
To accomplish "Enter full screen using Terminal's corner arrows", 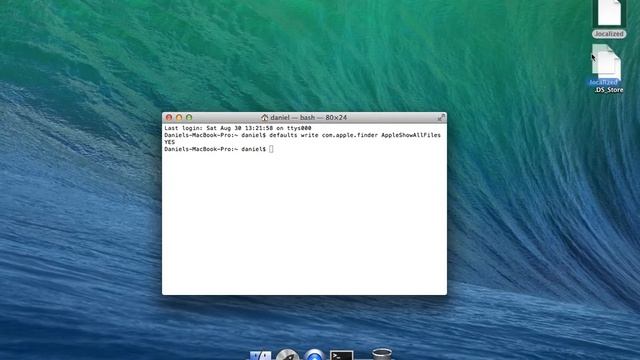I will (441, 118).
